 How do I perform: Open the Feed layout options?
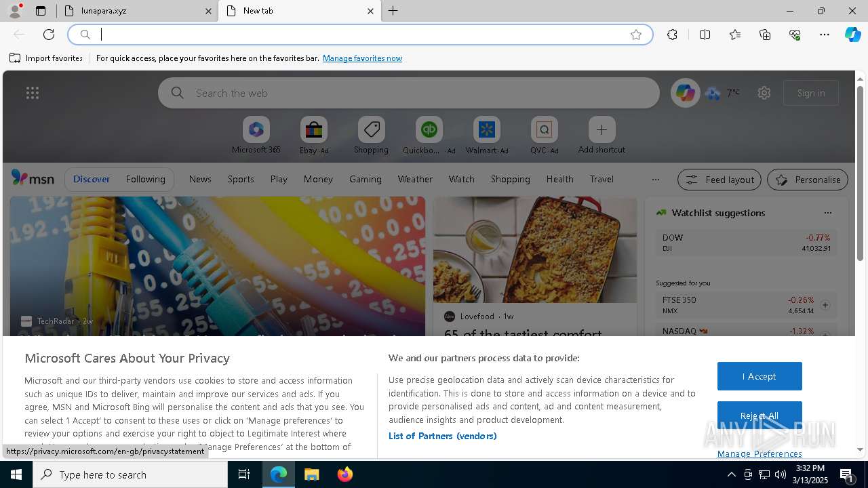click(719, 180)
